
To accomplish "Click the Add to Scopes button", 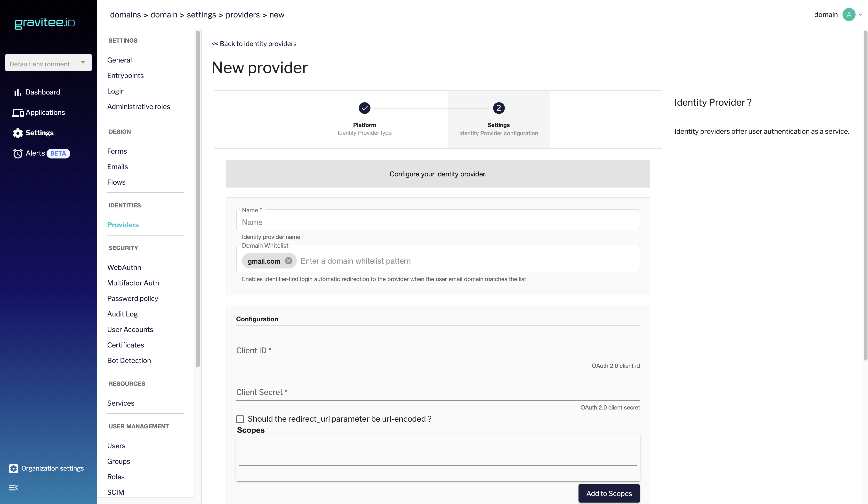I will (x=609, y=493).
